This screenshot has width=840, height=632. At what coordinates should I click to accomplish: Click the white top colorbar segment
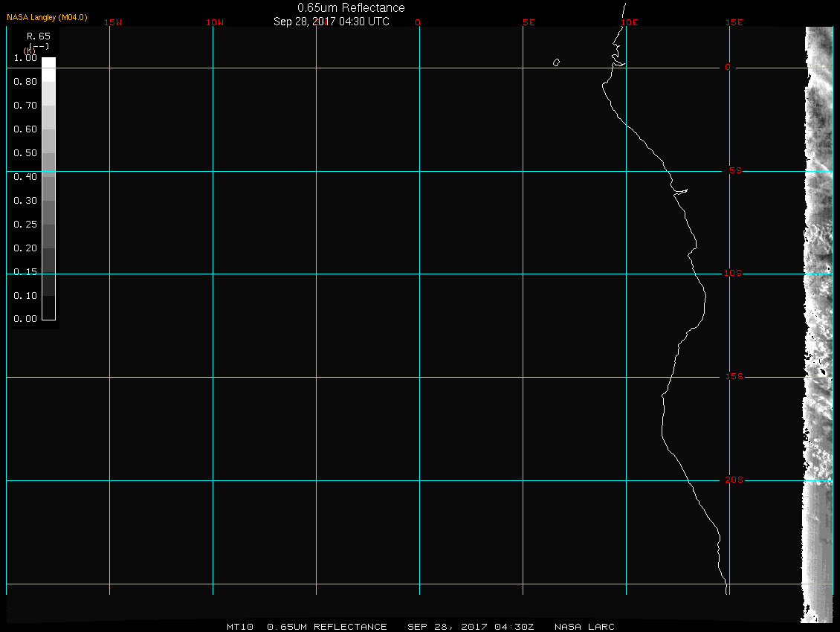[49, 70]
